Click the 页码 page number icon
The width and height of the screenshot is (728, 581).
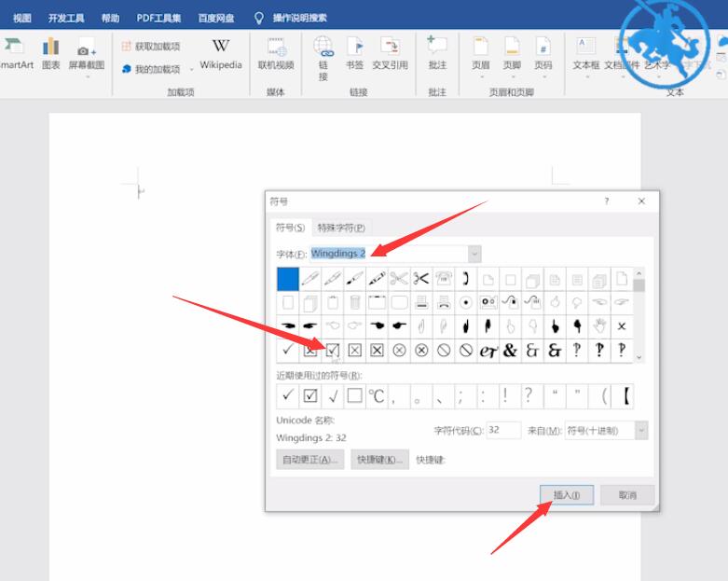[543, 47]
